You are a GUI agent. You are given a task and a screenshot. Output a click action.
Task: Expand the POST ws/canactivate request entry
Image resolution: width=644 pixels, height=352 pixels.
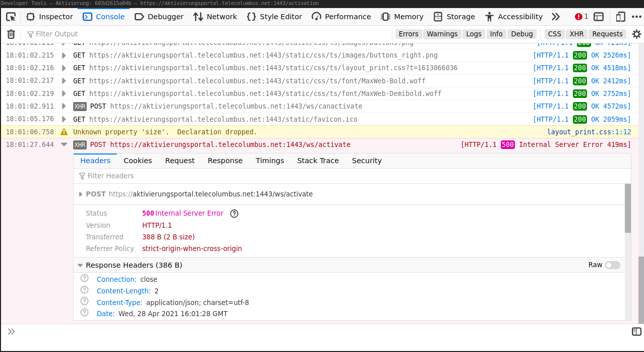point(64,106)
